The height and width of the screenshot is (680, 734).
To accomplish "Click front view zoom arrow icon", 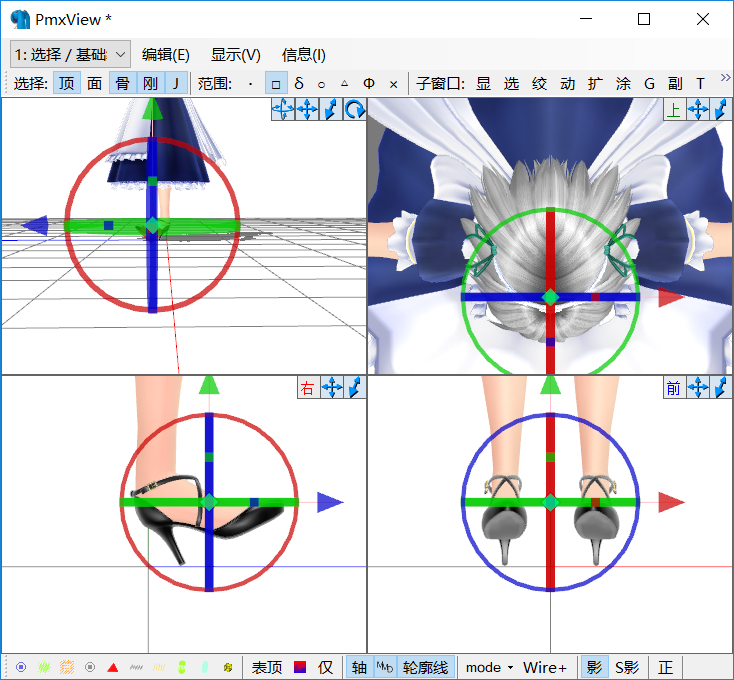I will tap(721, 388).
